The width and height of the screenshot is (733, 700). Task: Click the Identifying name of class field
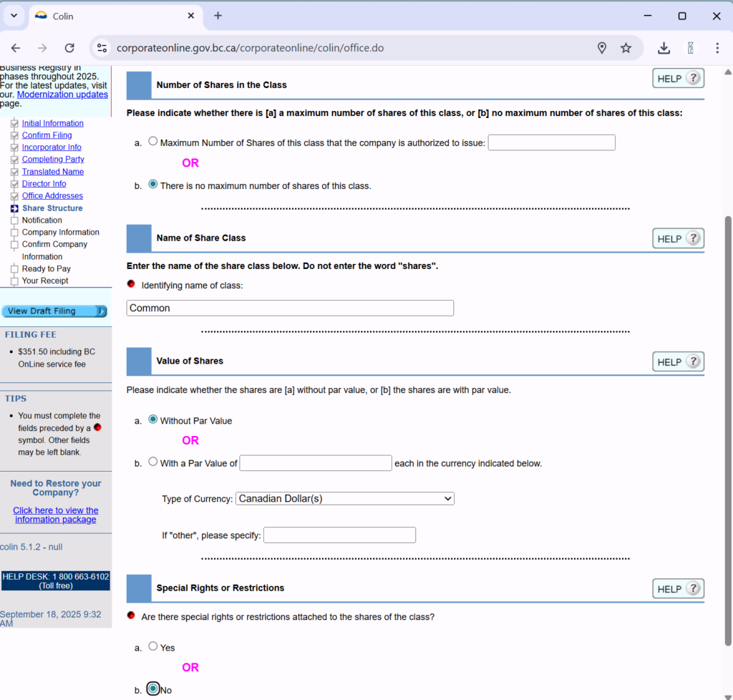tap(290, 308)
